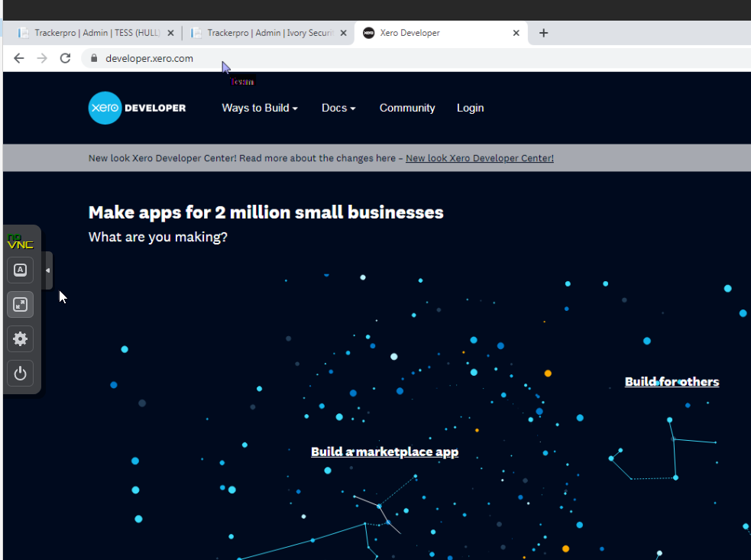Click noVNC disconnect power button
The width and height of the screenshot is (751, 560).
[x=20, y=373]
